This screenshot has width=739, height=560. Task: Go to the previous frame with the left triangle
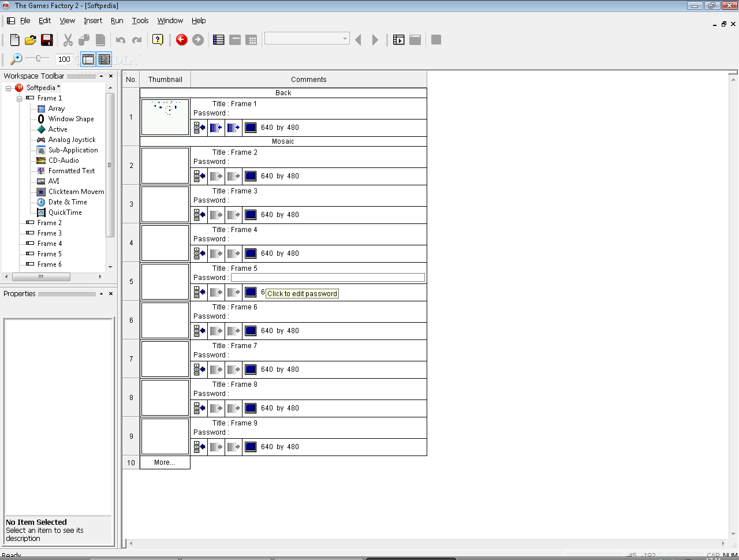click(x=359, y=40)
